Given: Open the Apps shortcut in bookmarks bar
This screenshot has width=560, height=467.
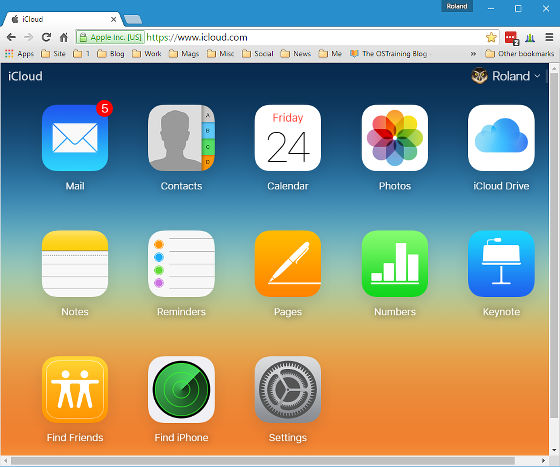Looking at the screenshot, I should pos(19,54).
